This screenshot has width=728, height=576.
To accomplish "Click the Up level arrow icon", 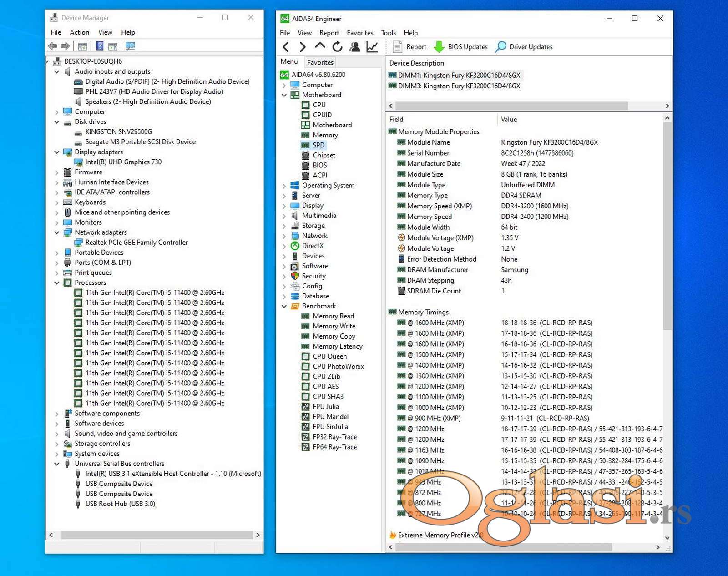I will coord(320,46).
